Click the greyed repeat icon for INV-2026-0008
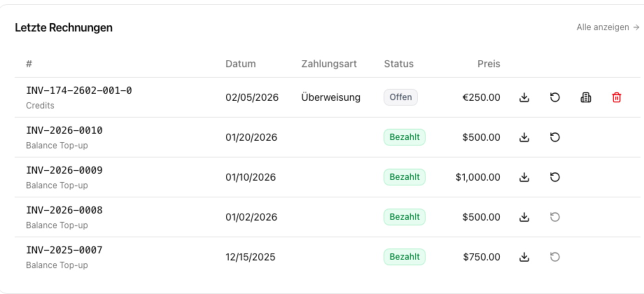The image size is (644, 294). tap(554, 217)
